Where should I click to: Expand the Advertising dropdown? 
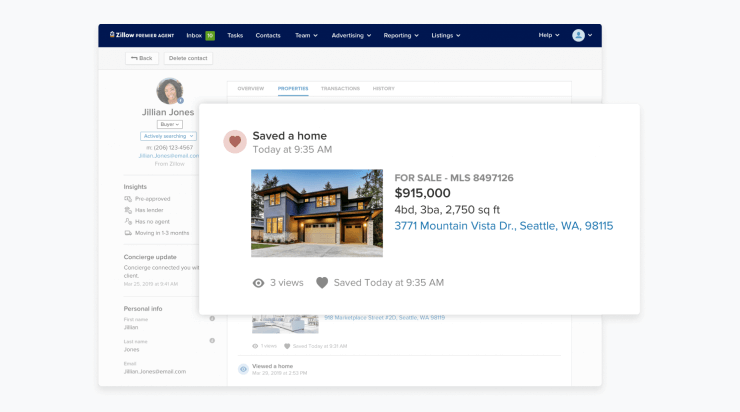coord(351,35)
